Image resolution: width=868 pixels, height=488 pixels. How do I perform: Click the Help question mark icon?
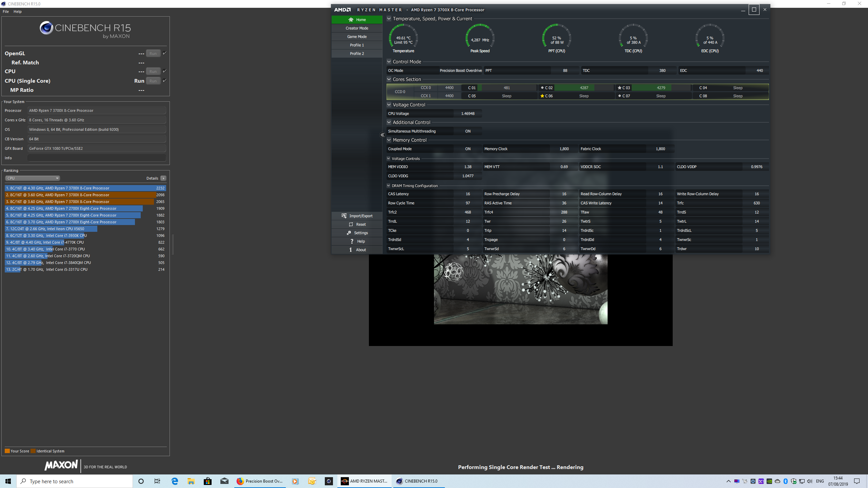pyautogui.click(x=352, y=241)
